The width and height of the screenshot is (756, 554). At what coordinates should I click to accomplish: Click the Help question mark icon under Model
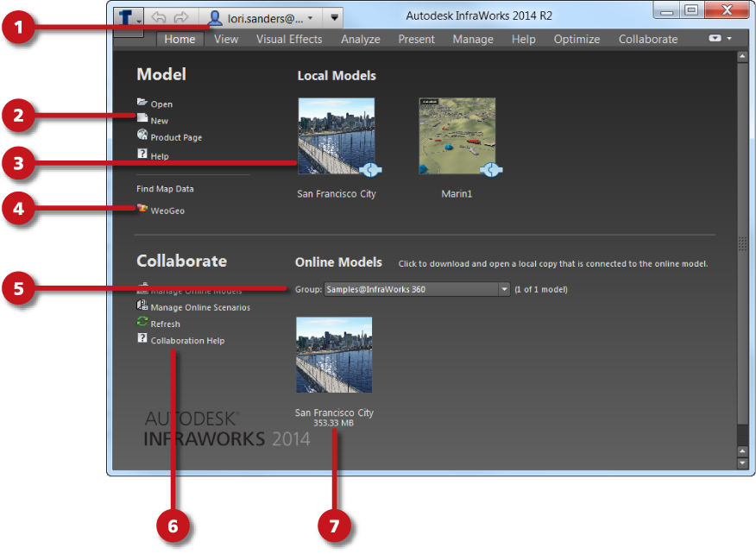tap(142, 154)
